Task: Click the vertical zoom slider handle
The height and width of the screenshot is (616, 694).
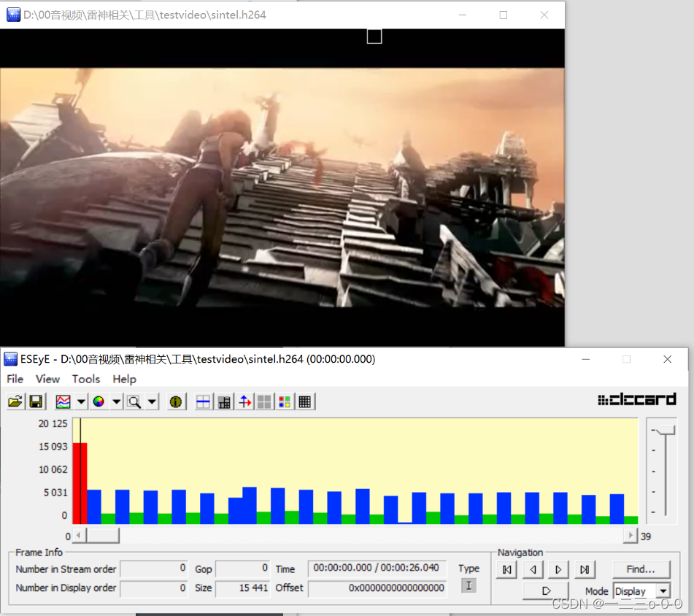Action: coord(666,431)
